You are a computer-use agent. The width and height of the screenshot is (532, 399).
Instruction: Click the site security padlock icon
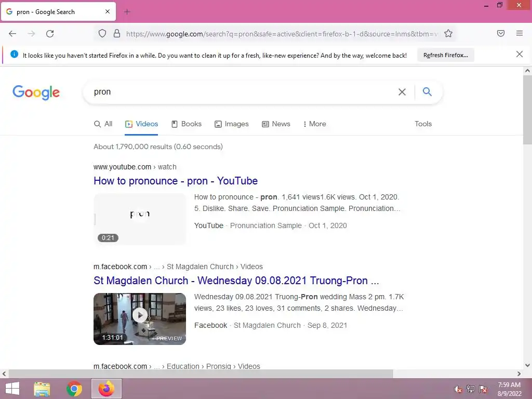click(x=117, y=34)
